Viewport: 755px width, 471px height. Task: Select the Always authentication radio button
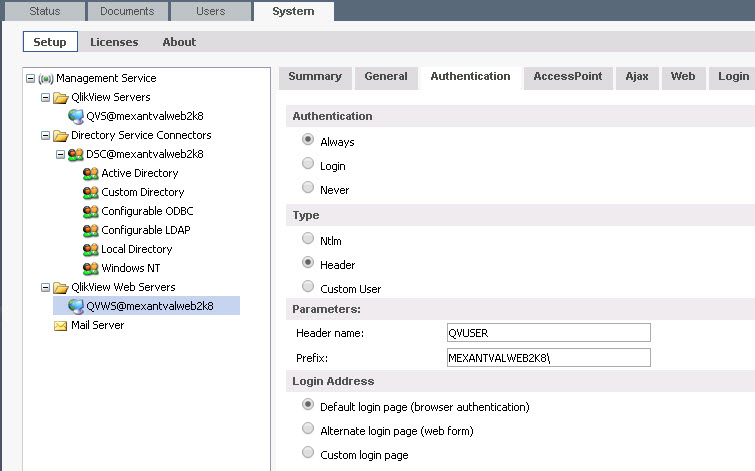click(308, 139)
